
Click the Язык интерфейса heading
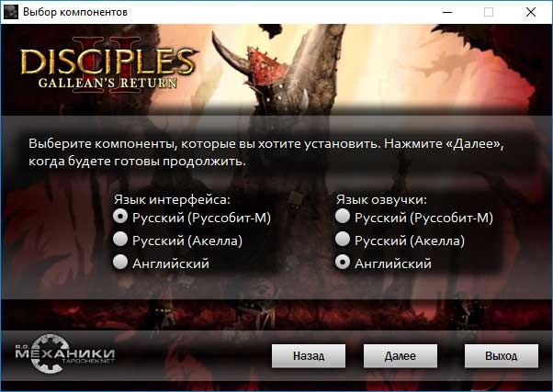point(172,200)
